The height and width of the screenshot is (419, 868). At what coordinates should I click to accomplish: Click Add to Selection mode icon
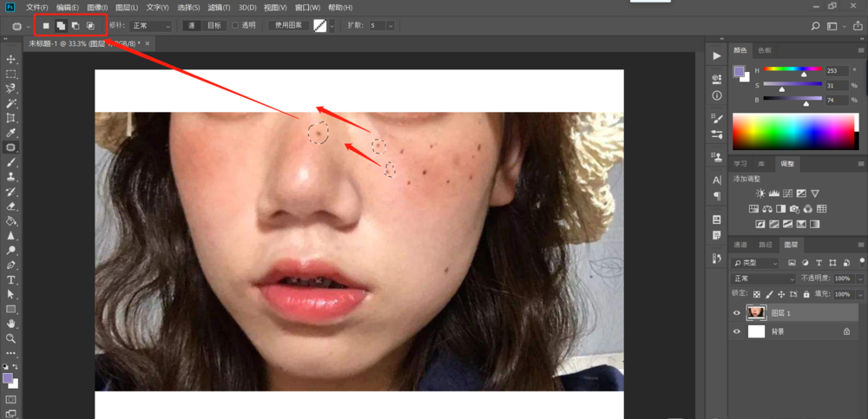pos(61,26)
